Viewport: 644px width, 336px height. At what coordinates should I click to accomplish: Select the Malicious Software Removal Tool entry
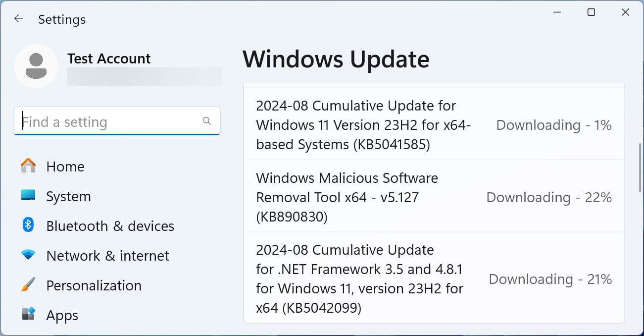[x=434, y=196]
